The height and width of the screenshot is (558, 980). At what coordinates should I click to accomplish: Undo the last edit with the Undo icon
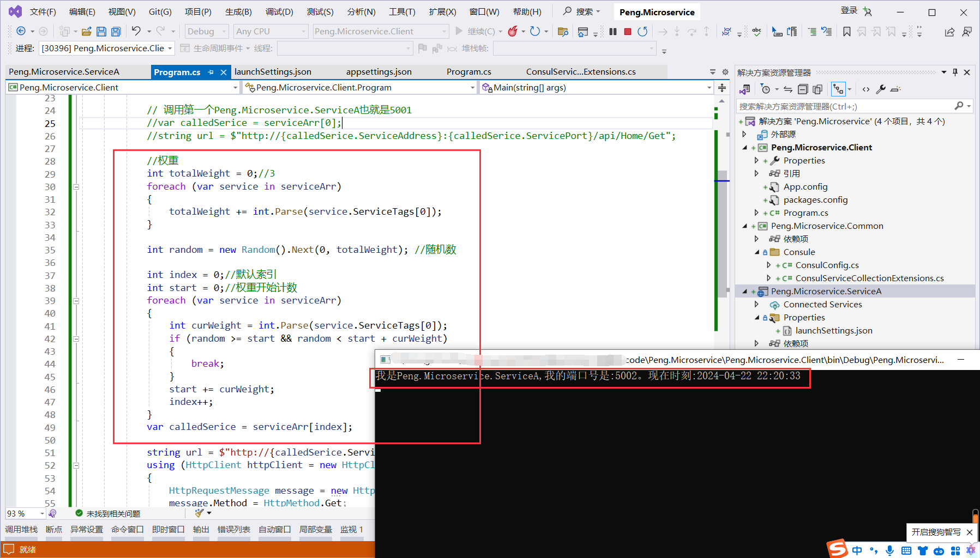(x=136, y=31)
